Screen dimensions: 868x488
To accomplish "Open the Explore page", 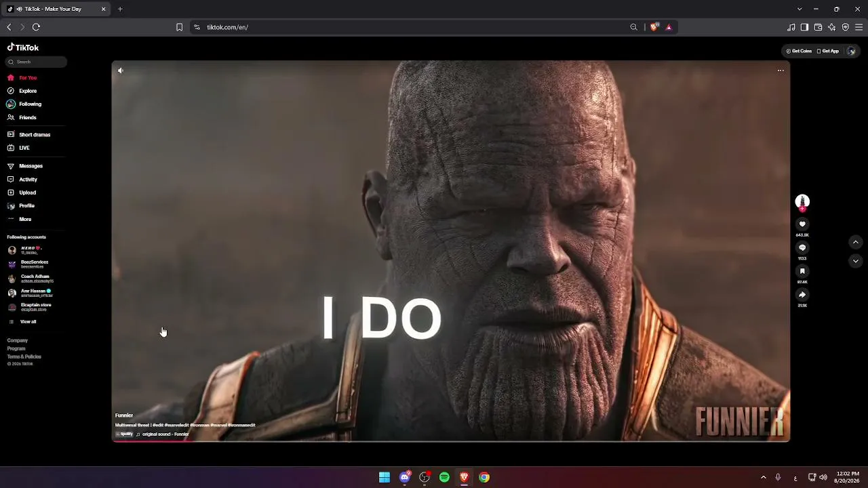I will [22, 91].
